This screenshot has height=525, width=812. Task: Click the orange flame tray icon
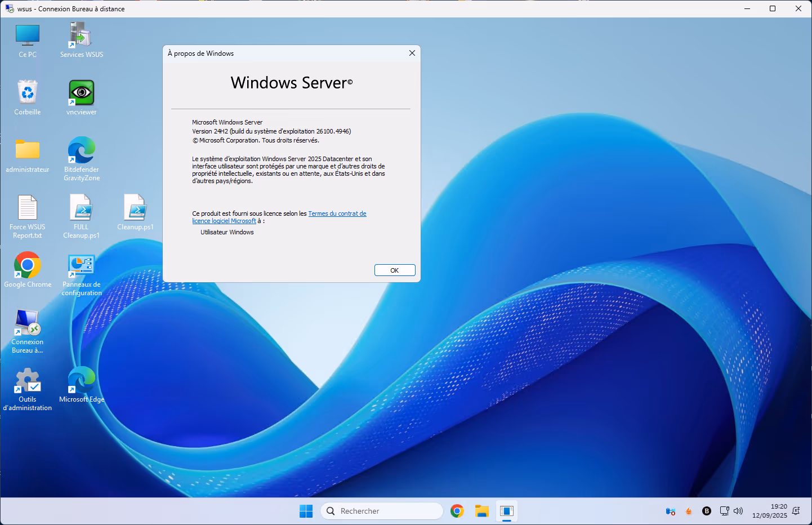click(x=689, y=511)
